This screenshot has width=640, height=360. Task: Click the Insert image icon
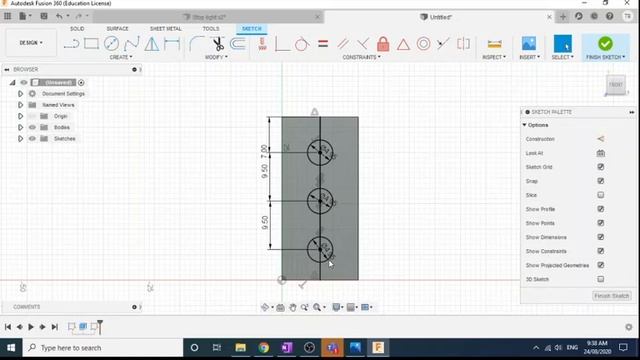click(529, 44)
